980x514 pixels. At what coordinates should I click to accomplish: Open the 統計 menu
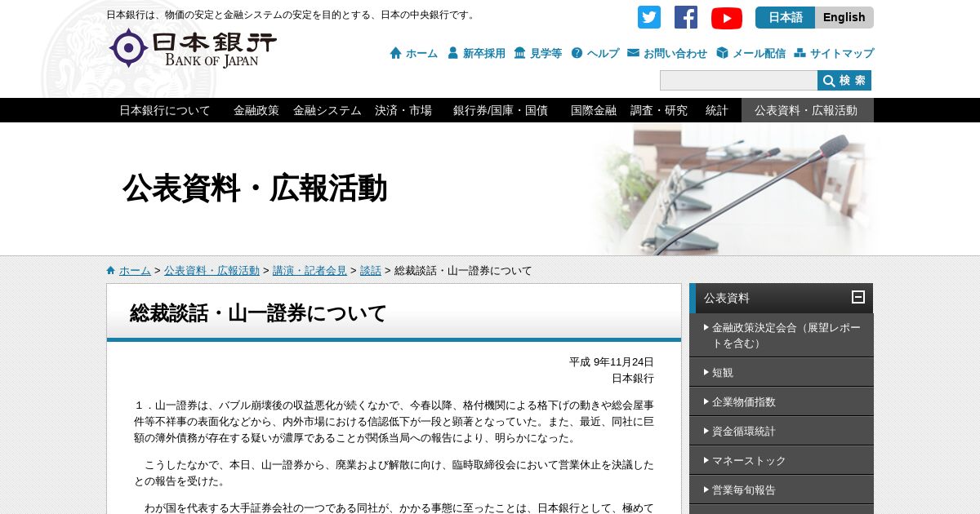pos(717,110)
